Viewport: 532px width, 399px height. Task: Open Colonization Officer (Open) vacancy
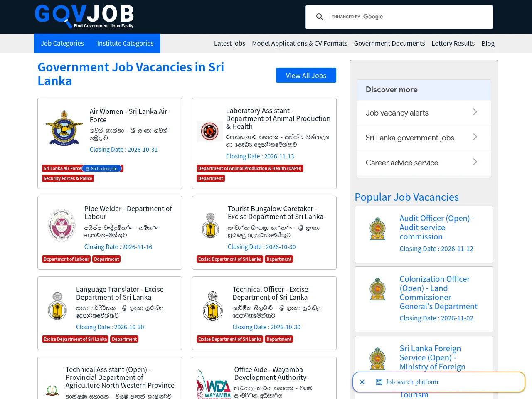[438, 293]
